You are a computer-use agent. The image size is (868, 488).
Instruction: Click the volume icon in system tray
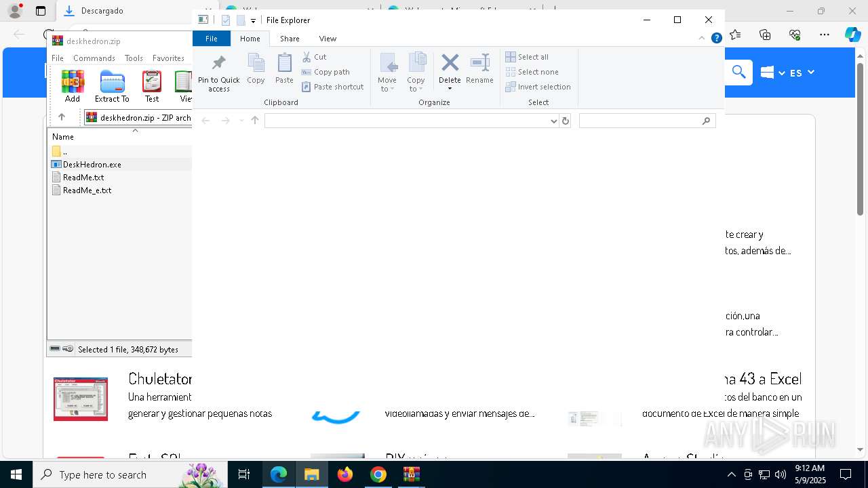781,474
